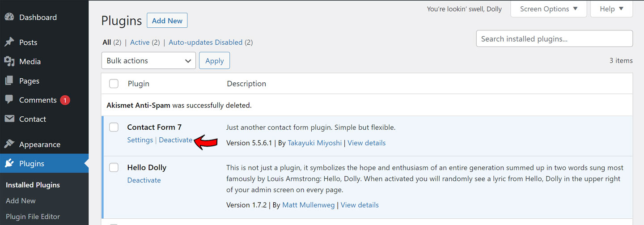Click the Contact Form 7 plugin name
The width and height of the screenshot is (644, 225).
click(154, 127)
